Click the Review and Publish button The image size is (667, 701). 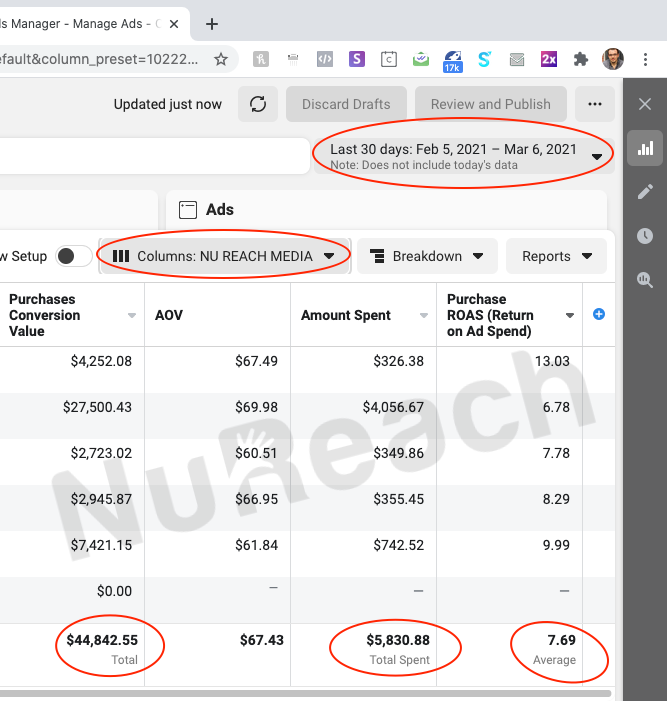click(x=490, y=104)
